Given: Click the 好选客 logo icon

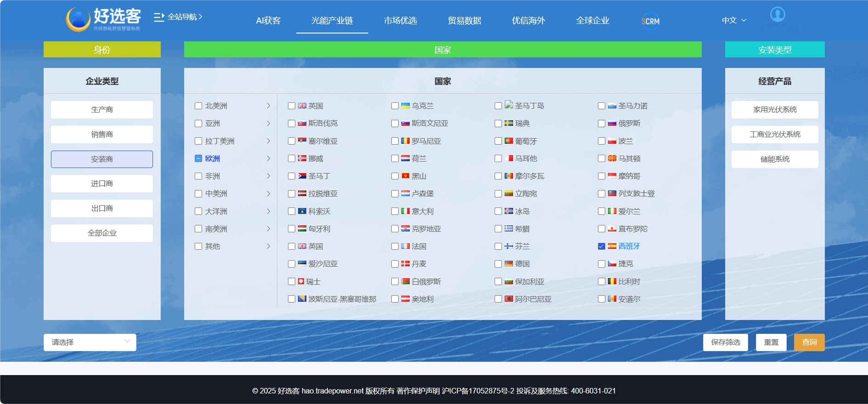Looking at the screenshot, I should pos(78,19).
